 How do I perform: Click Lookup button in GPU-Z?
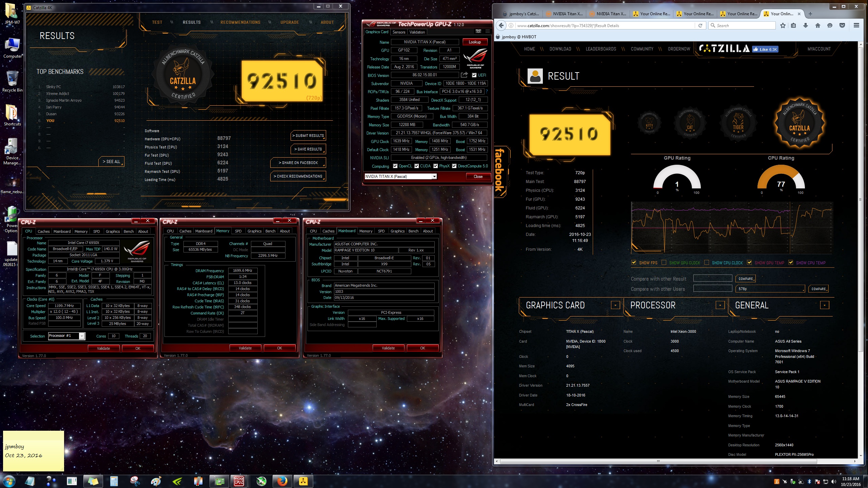(475, 42)
